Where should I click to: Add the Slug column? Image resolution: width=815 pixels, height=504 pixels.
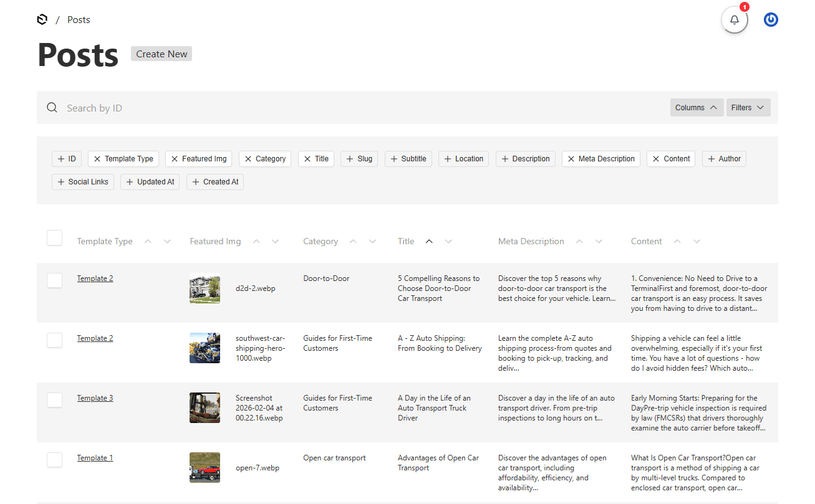click(x=359, y=159)
